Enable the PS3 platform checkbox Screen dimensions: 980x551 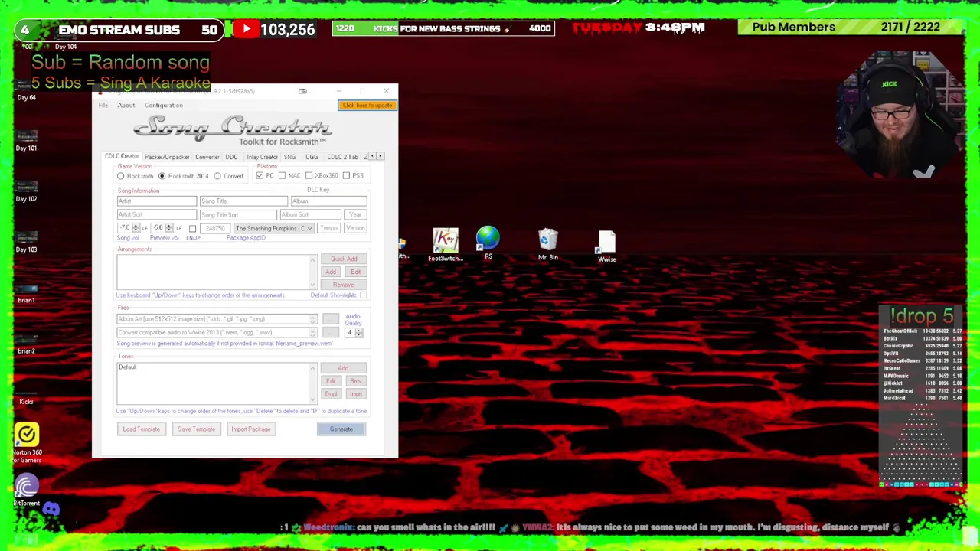tap(346, 175)
